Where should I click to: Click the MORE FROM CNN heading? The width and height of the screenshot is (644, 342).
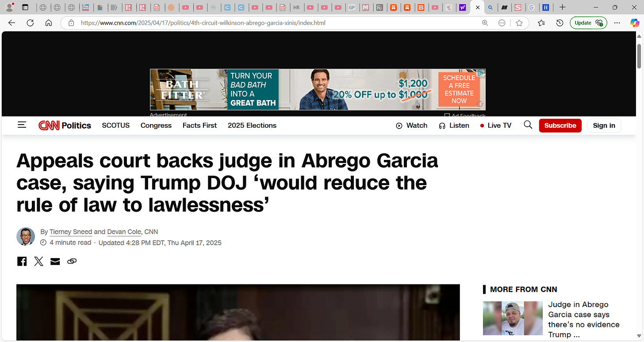click(x=524, y=289)
